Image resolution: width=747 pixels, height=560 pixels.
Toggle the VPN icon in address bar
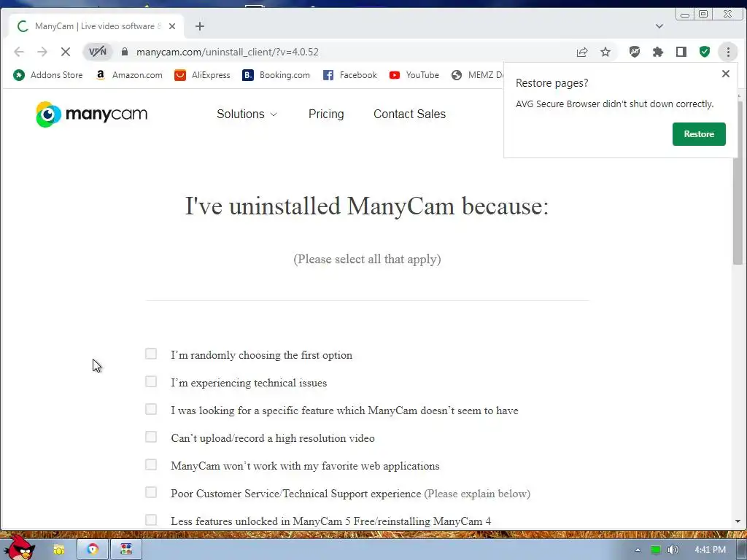[98, 52]
